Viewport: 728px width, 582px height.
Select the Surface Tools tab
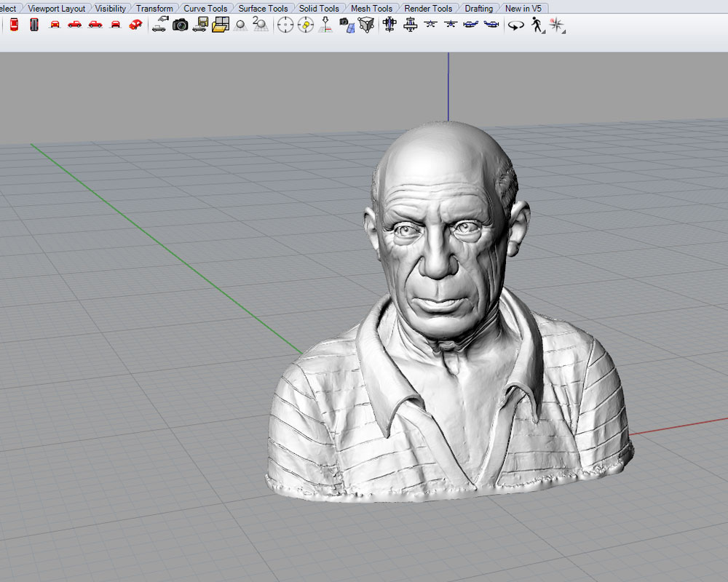tap(263, 9)
